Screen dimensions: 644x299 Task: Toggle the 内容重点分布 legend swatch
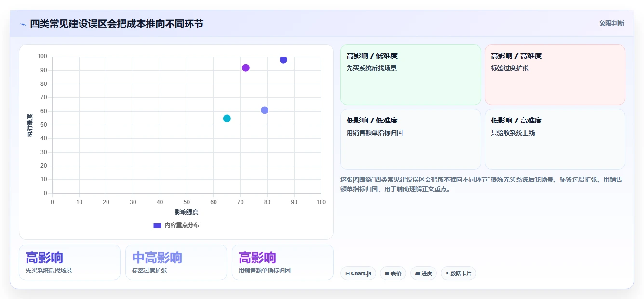pos(157,225)
